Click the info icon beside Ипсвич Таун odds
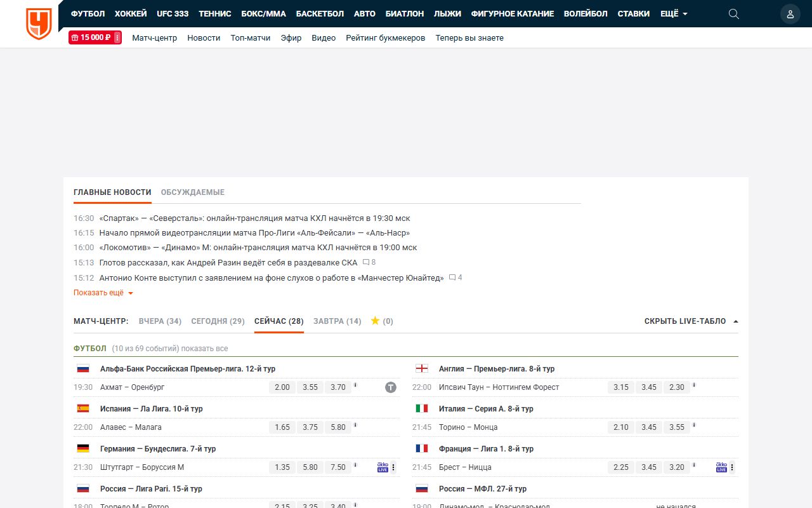This screenshot has height=508, width=812. [x=694, y=385]
